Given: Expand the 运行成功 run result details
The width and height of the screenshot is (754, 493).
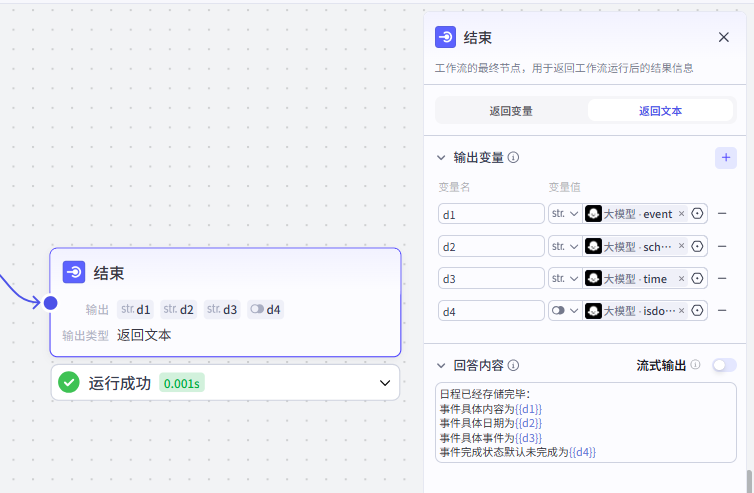Looking at the screenshot, I should pyautogui.click(x=385, y=382).
